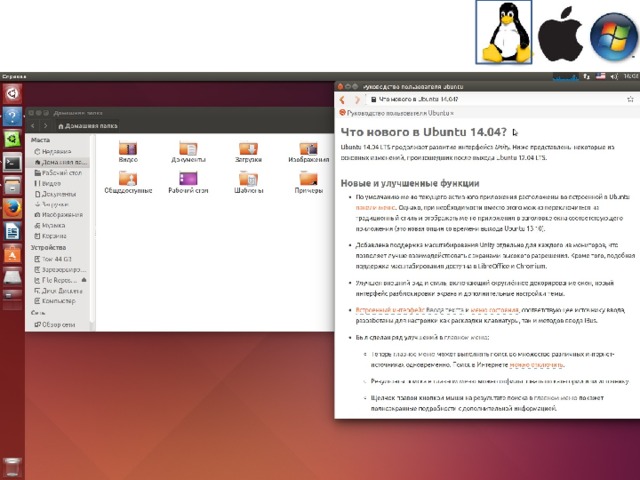Open Ubuntu Software Center from the launcher
The width and height of the screenshot is (640, 480).
pyautogui.click(x=12, y=254)
